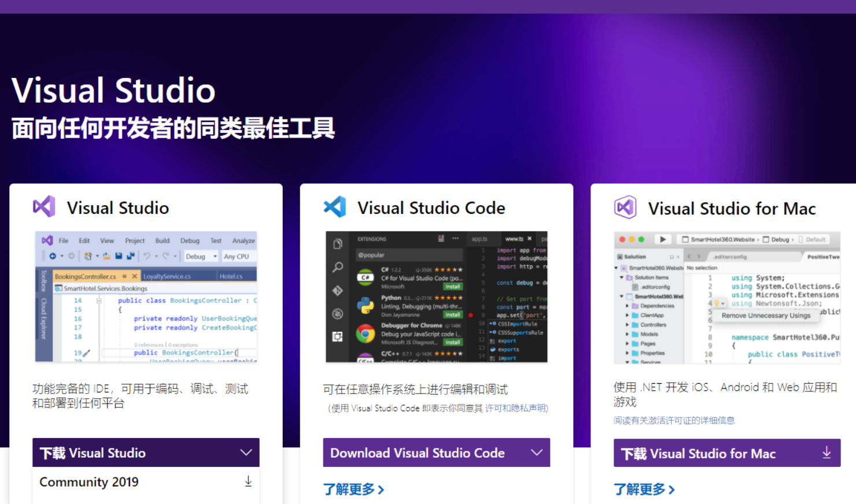The width and height of the screenshot is (856, 504).
Task: Click the Visual Studio Code card heading
Action: click(431, 207)
